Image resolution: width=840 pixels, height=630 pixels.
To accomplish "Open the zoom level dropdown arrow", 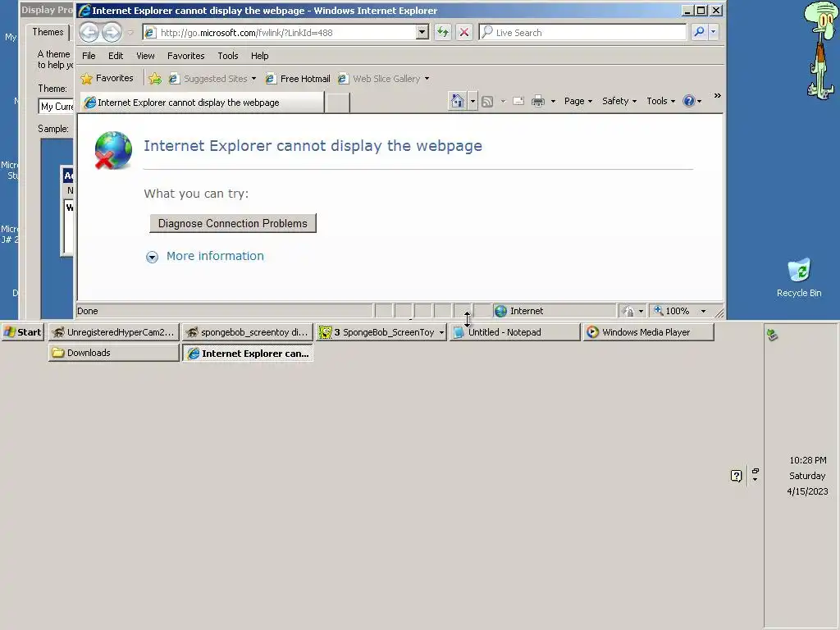I will 703,311.
